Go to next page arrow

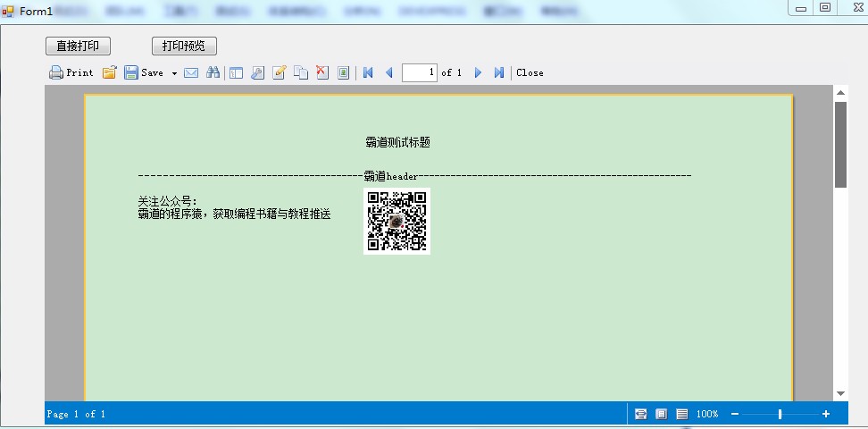click(479, 72)
